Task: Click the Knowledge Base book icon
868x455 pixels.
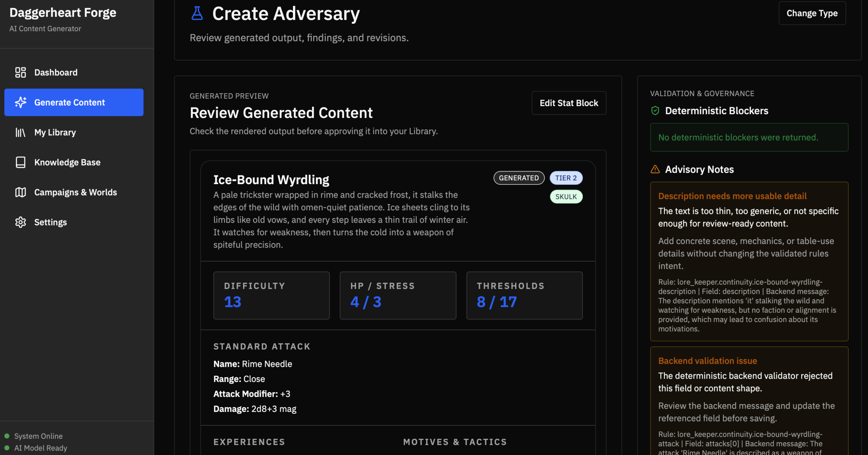Action: click(x=20, y=162)
